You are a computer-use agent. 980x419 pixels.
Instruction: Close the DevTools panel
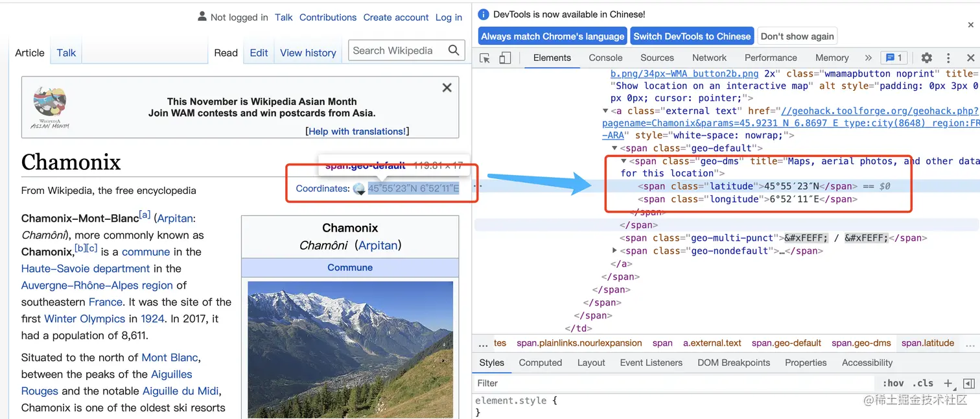tap(970, 58)
